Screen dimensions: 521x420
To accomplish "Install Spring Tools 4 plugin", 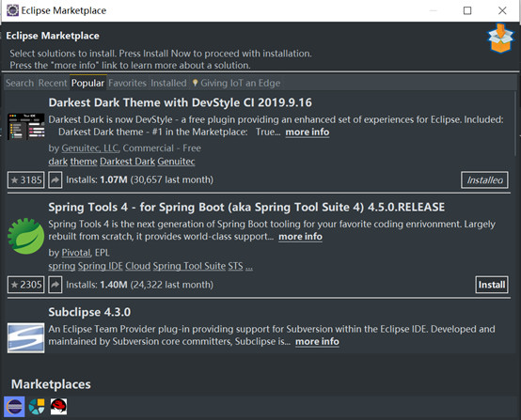I will [492, 285].
